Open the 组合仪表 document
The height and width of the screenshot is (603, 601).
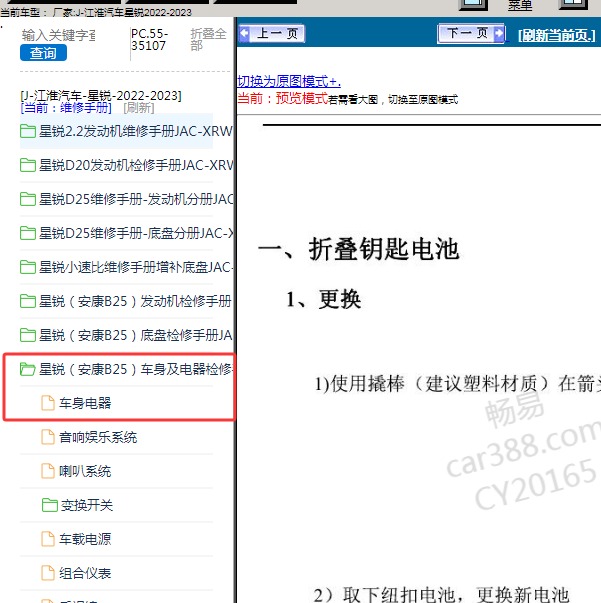click(x=85, y=573)
